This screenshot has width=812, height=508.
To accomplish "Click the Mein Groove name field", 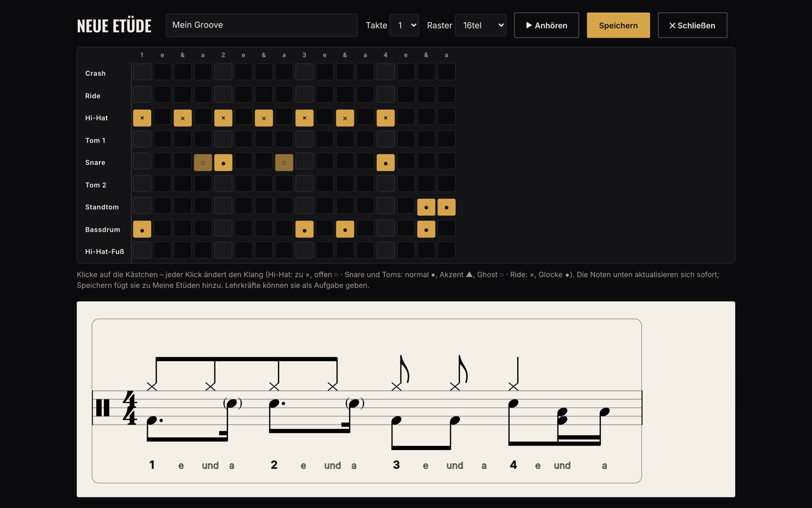I will point(261,25).
